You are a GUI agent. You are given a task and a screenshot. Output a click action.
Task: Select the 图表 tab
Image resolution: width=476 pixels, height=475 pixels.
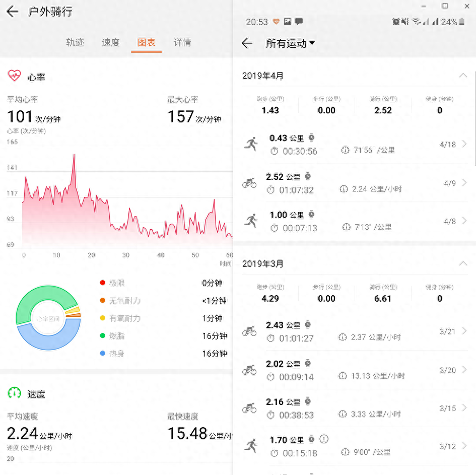point(146,42)
